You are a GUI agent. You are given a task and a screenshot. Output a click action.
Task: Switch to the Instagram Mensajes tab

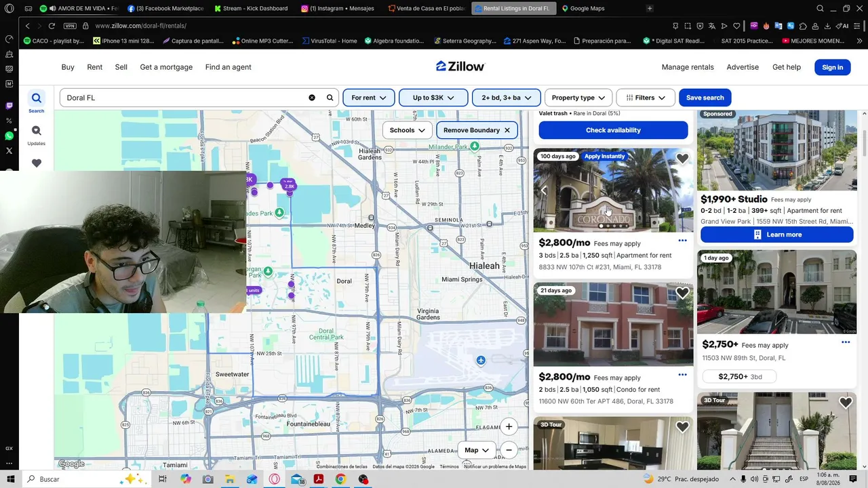coord(338,8)
